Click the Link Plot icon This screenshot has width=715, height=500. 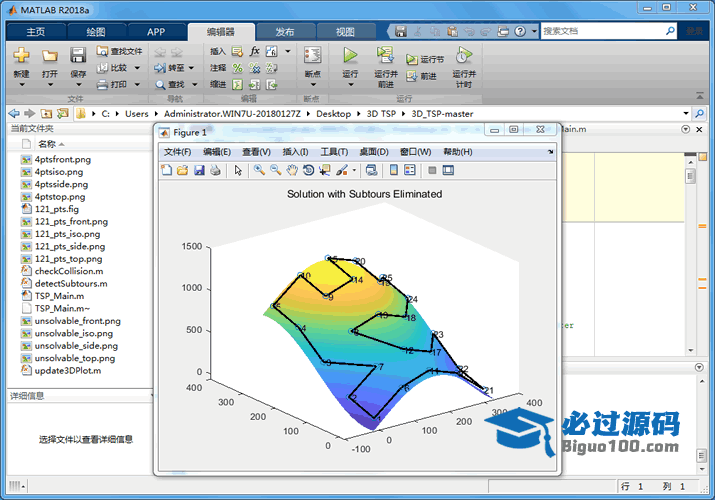[372, 170]
